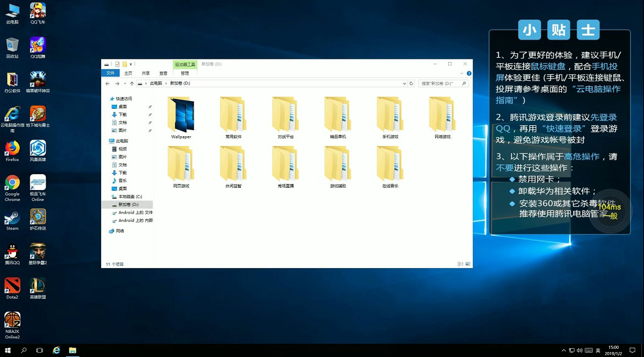Click the Google Chrome desktop icon
This screenshot has width=644, height=357.
(x=12, y=183)
